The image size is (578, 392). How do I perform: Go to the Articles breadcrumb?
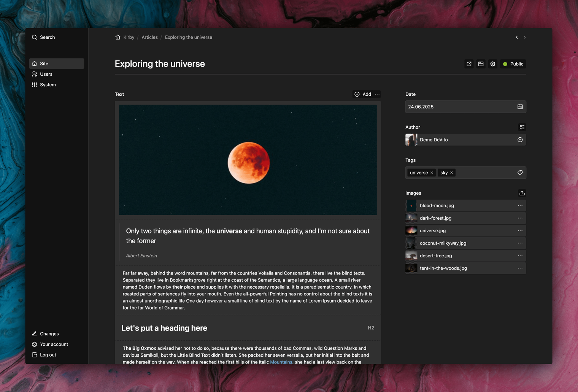pyautogui.click(x=149, y=37)
